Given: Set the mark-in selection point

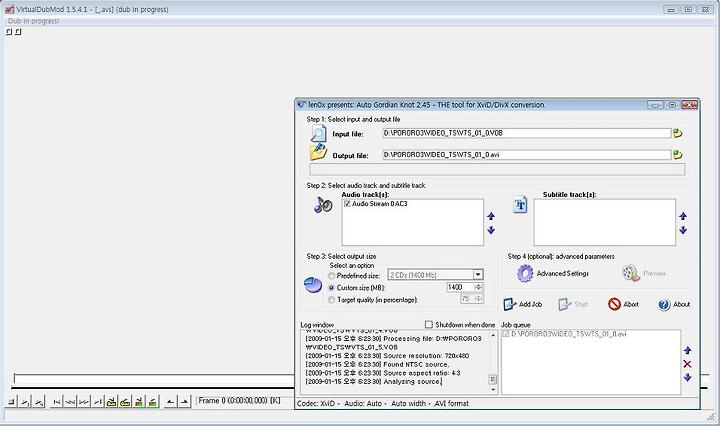Looking at the screenshot, I should pyautogui.click(x=170, y=402).
